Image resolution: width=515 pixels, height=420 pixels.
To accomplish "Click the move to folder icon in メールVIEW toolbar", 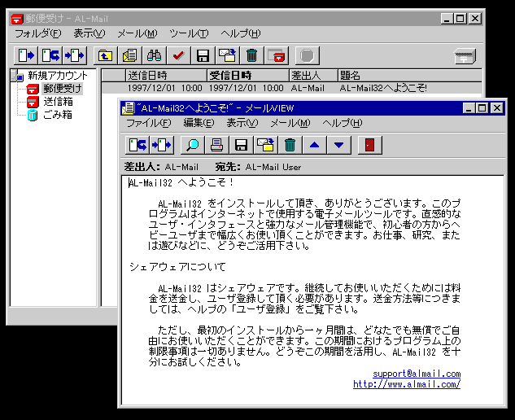I will [265, 145].
